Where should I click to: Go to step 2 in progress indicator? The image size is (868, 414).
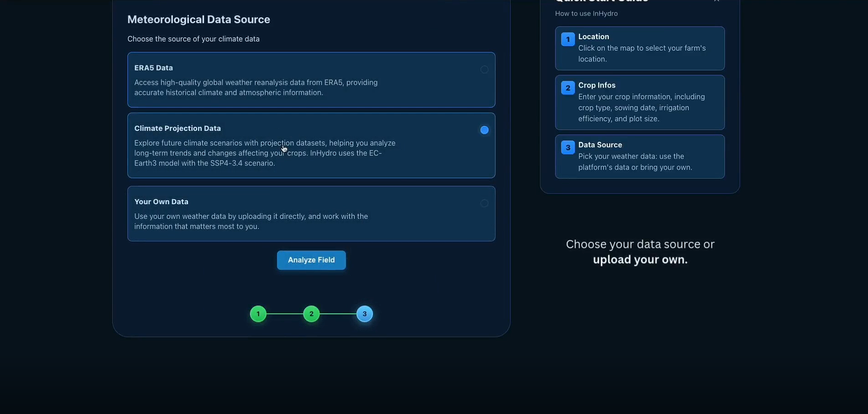click(x=311, y=314)
